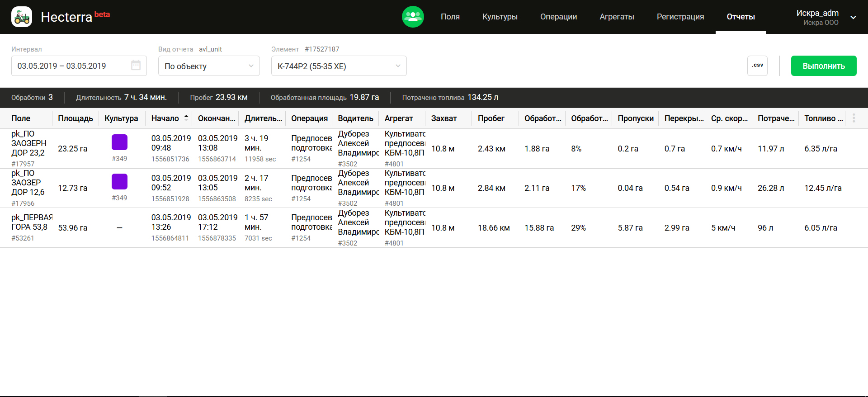
Task: Sort by the Площадь column header
Action: pyautogui.click(x=75, y=118)
